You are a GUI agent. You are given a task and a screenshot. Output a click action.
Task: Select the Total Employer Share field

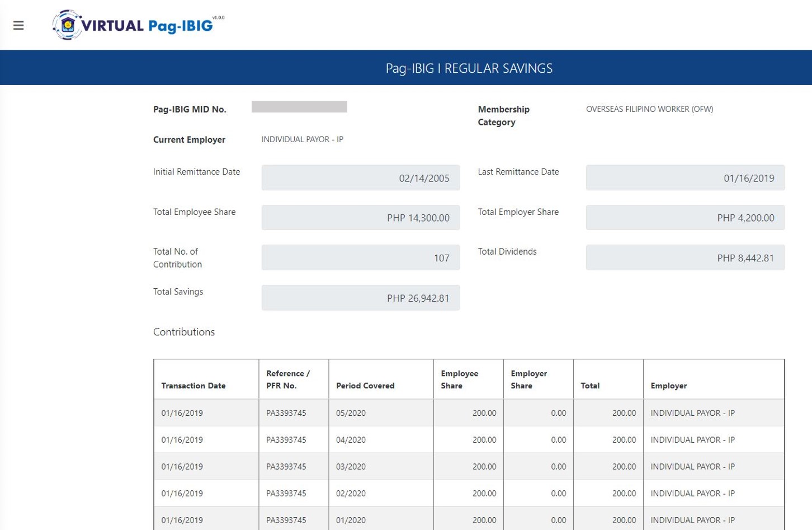685,218
